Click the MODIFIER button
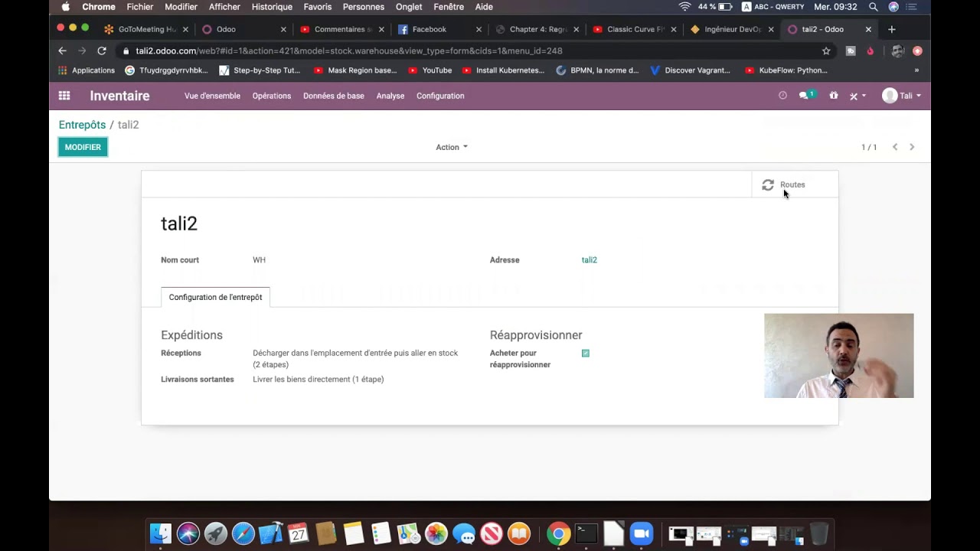980x551 pixels. tap(83, 147)
